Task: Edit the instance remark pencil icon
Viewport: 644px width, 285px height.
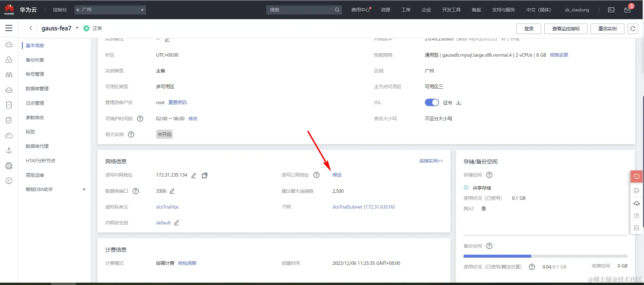Action: pos(167,39)
